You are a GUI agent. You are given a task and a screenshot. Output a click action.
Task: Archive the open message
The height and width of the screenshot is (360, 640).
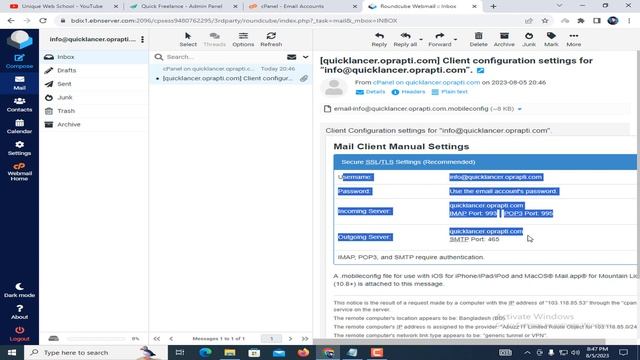[504, 40]
